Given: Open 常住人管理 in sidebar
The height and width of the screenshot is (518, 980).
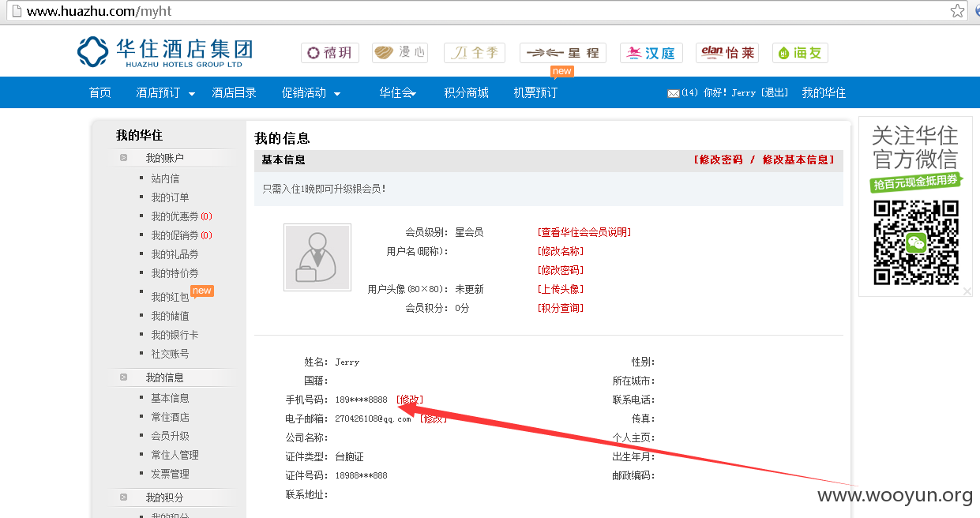Looking at the screenshot, I should coord(175,455).
